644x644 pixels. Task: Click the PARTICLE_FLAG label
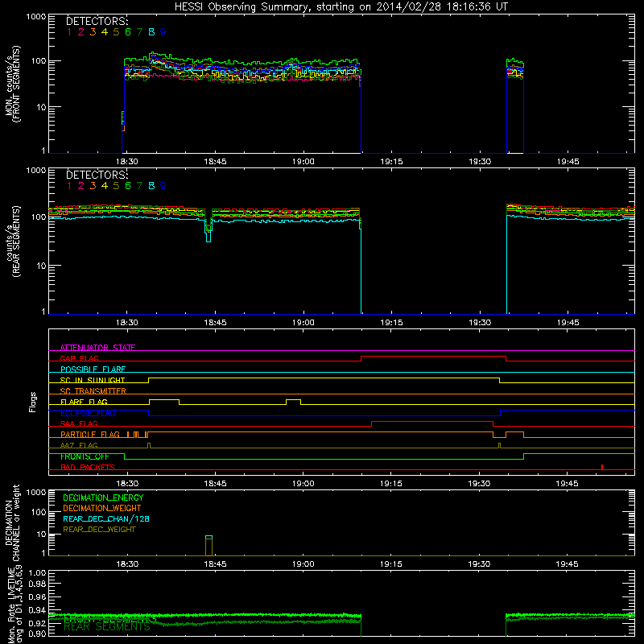click(90, 434)
